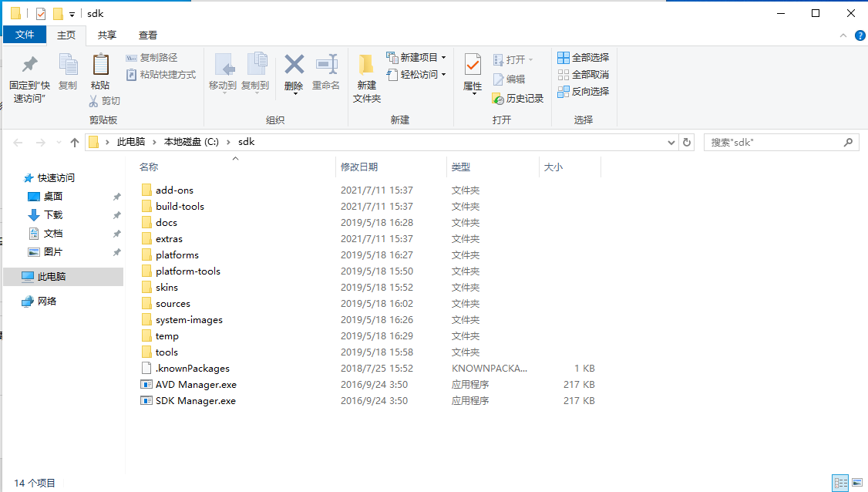Image resolution: width=868 pixels, height=492 pixels.
Task: Select 文档 in navigation pane
Action: pos(53,233)
